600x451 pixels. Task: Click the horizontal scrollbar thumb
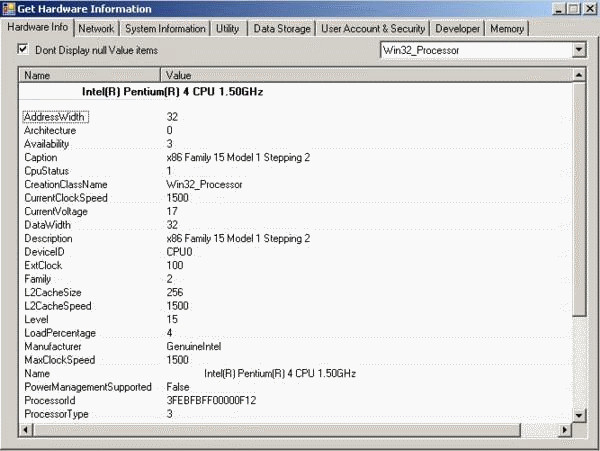coord(276,430)
